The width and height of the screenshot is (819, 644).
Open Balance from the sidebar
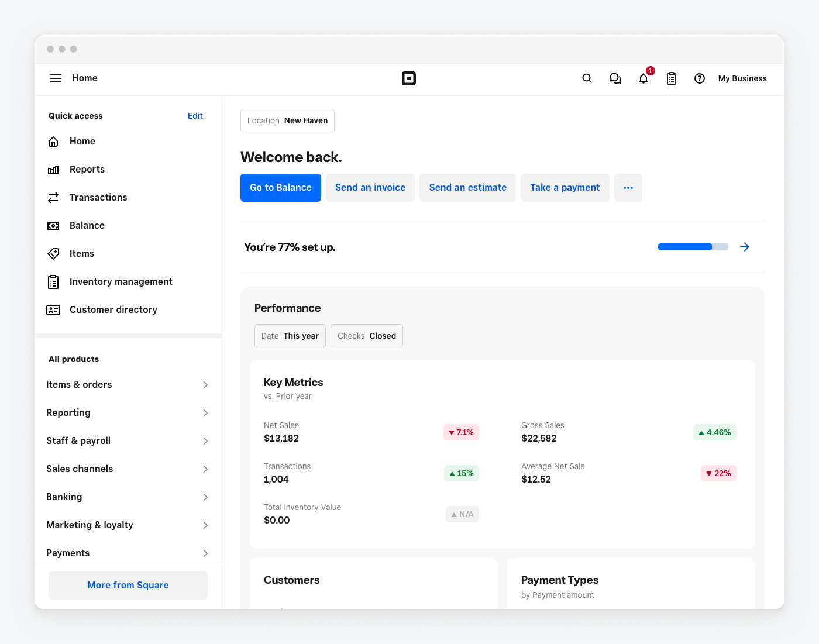(x=87, y=225)
